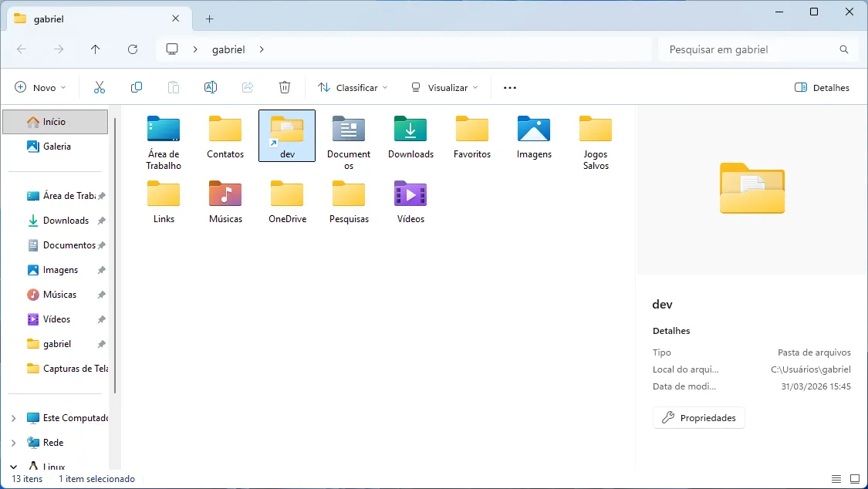Click the Share icon in the toolbar

247,87
